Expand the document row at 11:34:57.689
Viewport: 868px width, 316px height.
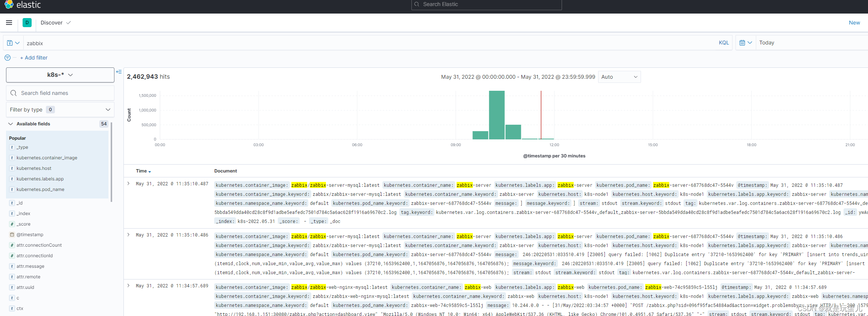coord(128,286)
